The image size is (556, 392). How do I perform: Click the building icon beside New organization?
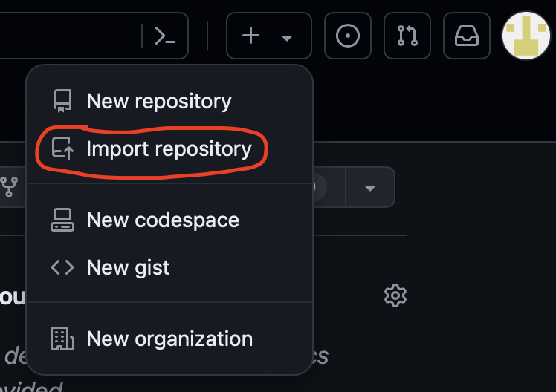click(62, 339)
